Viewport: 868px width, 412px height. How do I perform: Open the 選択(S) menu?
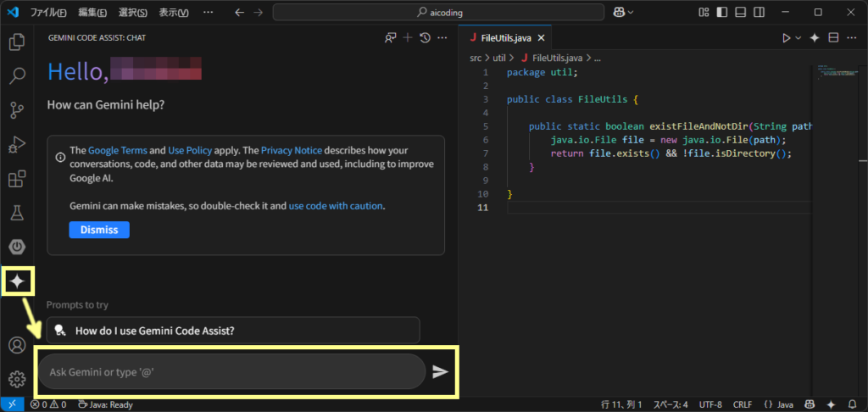[133, 12]
